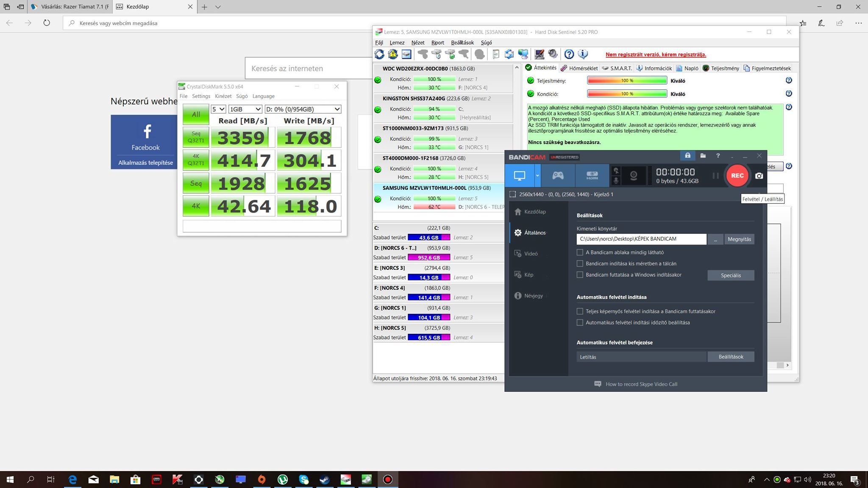868x488 pixels.
Task: Click the Windows Start button
Action: click(x=10, y=480)
